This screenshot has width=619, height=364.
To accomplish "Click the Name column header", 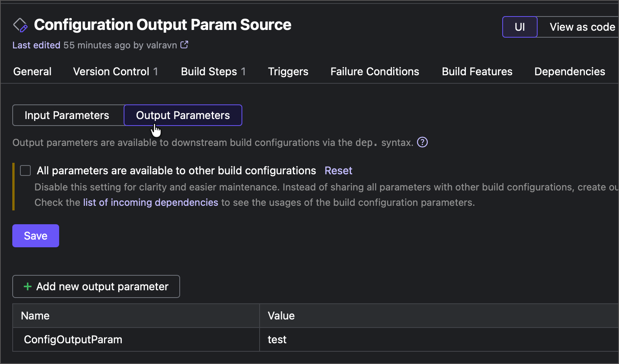I will pyautogui.click(x=136, y=316).
